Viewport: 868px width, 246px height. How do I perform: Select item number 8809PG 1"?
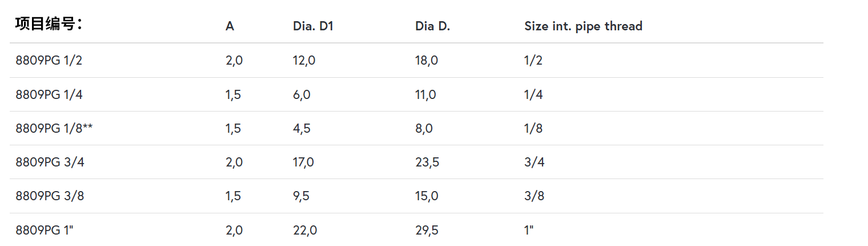click(45, 231)
